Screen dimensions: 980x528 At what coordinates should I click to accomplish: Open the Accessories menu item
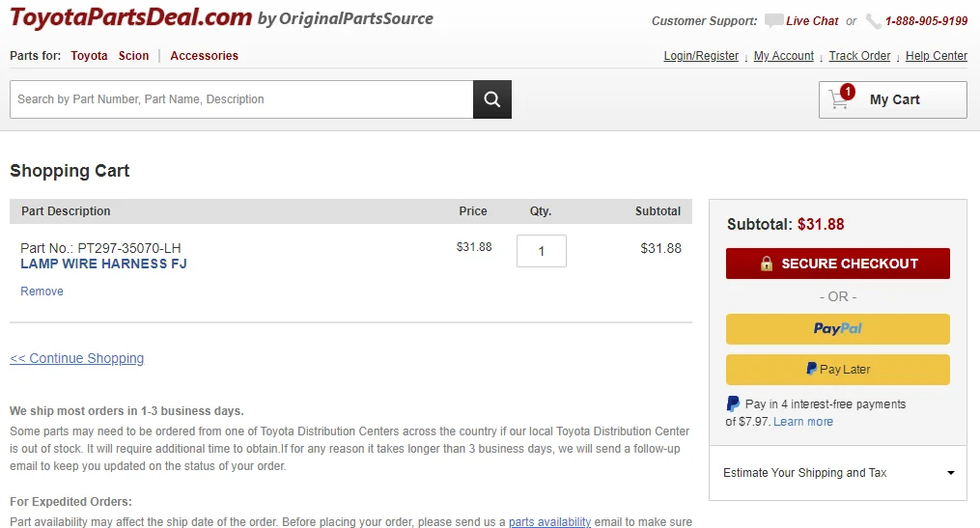tap(205, 56)
